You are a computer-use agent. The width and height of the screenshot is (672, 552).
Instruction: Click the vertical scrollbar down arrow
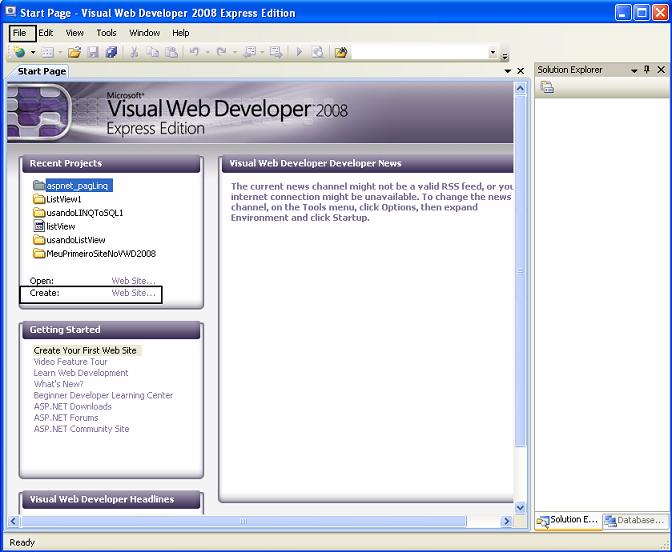520,507
